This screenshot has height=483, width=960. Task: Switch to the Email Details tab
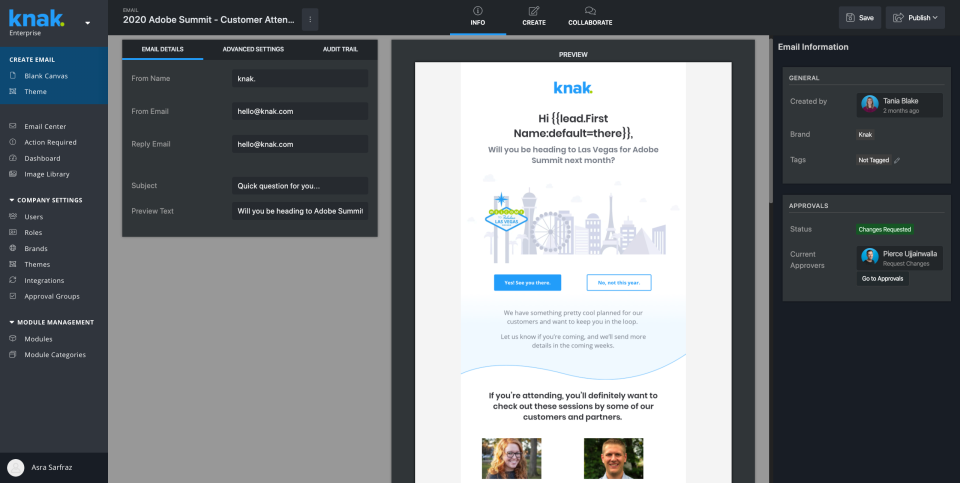coord(162,49)
